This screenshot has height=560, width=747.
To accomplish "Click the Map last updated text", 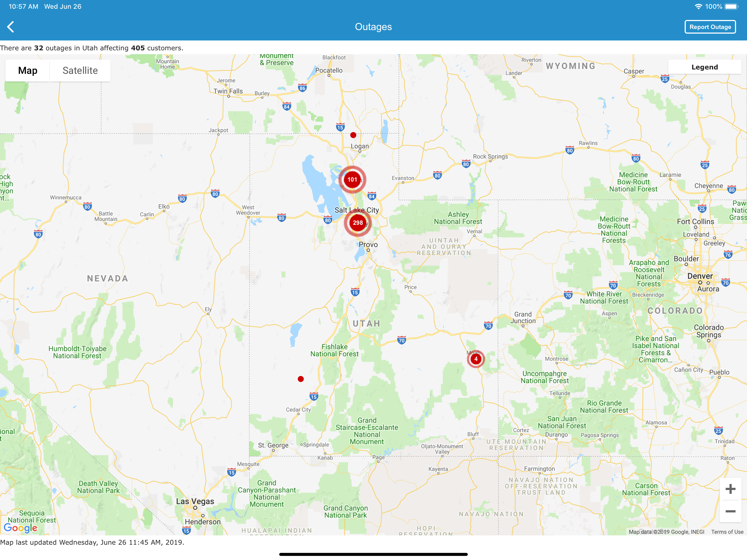I will pyautogui.click(x=92, y=542).
